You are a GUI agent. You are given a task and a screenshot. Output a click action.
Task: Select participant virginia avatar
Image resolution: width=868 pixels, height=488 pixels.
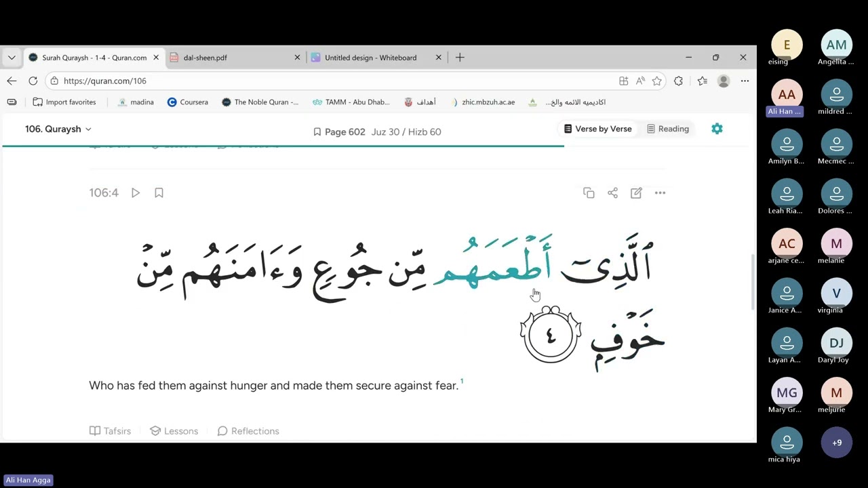click(836, 293)
